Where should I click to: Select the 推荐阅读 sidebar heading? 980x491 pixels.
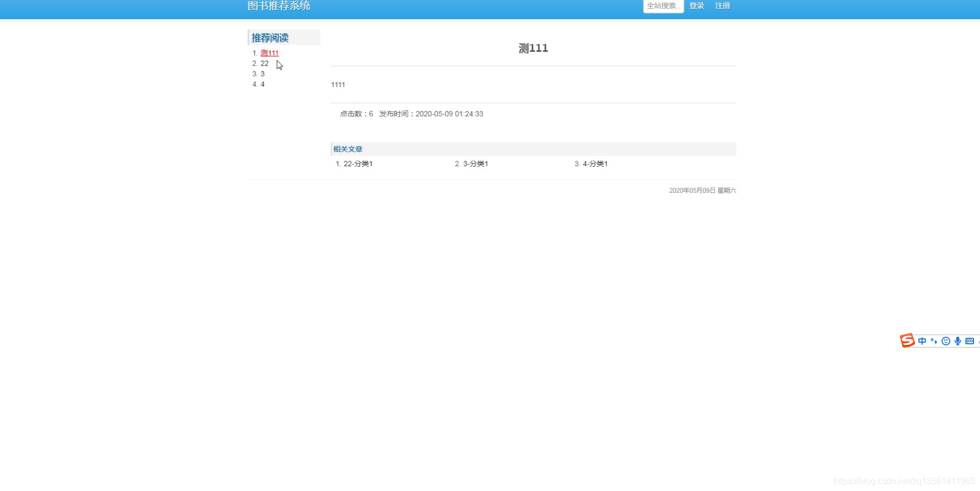[x=270, y=38]
